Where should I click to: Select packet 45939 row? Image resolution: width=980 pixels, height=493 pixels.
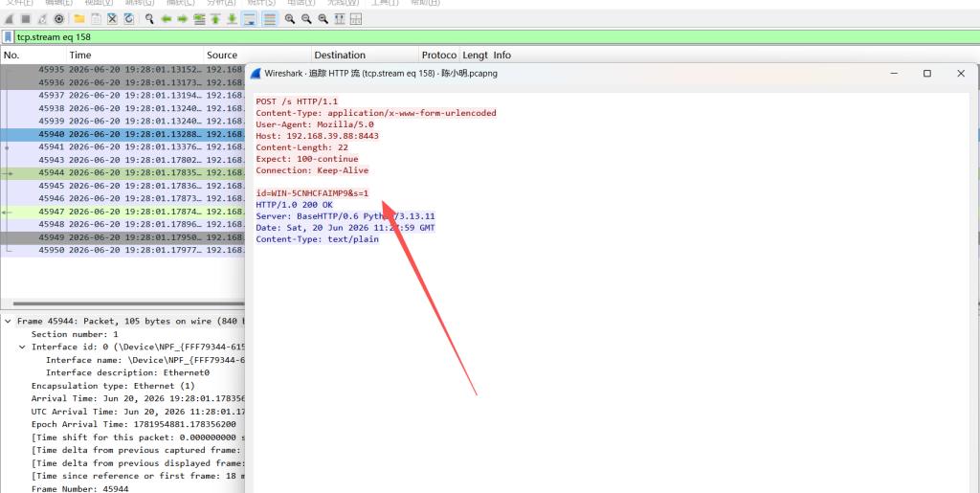click(122, 122)
